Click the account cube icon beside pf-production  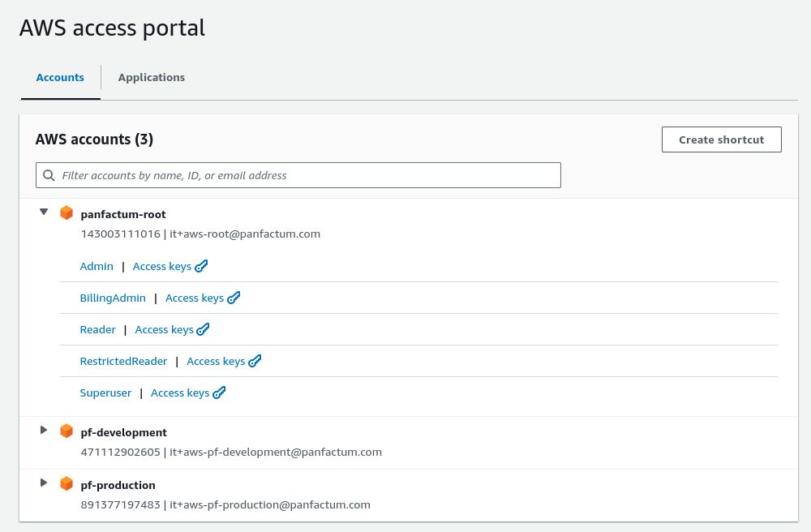(x=67, y=483)
